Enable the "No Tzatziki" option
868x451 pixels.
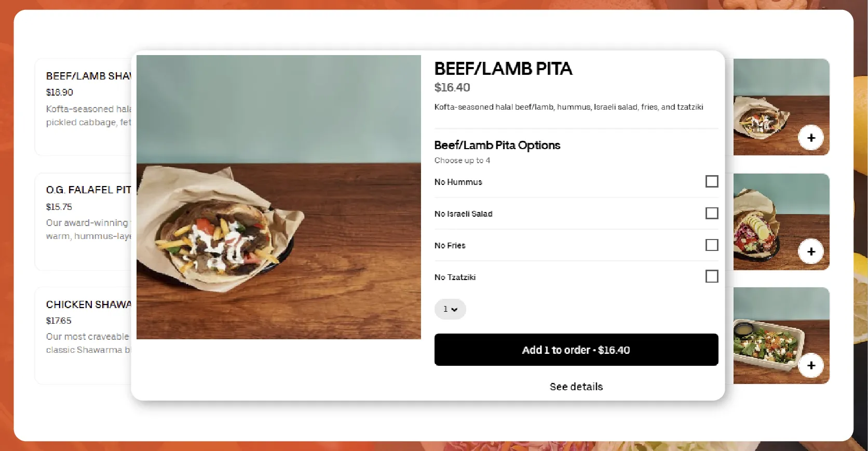711,276
